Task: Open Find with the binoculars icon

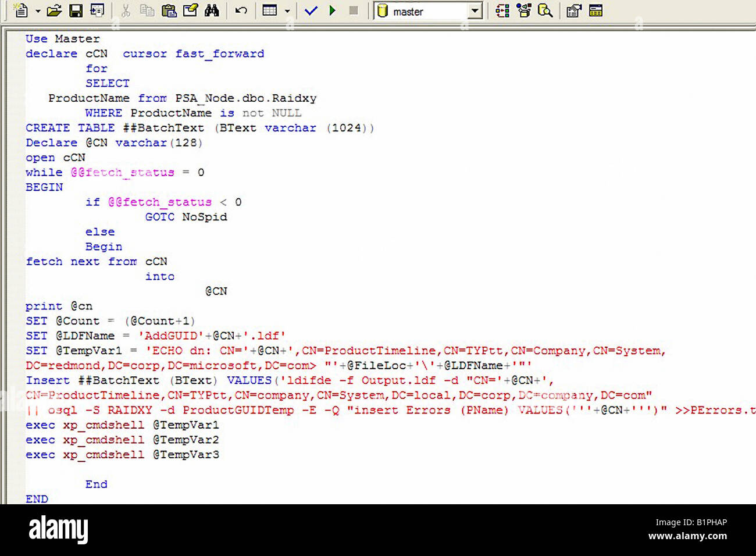Action: click(212, 10)
